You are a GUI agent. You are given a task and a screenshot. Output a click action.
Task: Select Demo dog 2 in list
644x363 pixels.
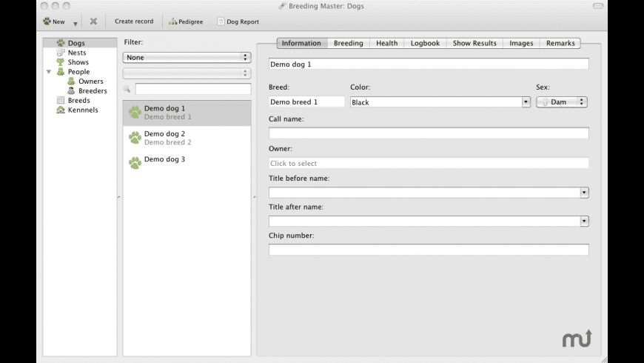coord(187,138)
